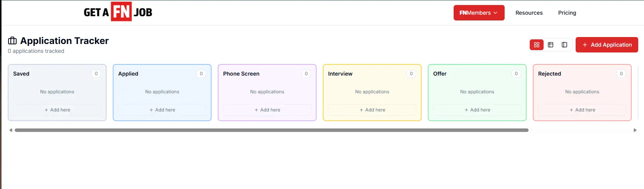Image resolution: width=644 pixels, height=189 pixels.
Task: Click 'No applications' in the Offer column
Action: (x=477, y=92)
